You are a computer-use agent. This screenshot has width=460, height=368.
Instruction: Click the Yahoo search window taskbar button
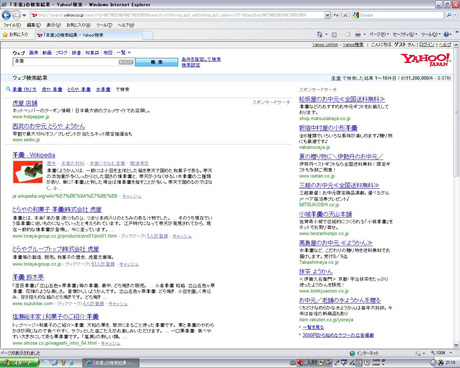click(111, 363)
